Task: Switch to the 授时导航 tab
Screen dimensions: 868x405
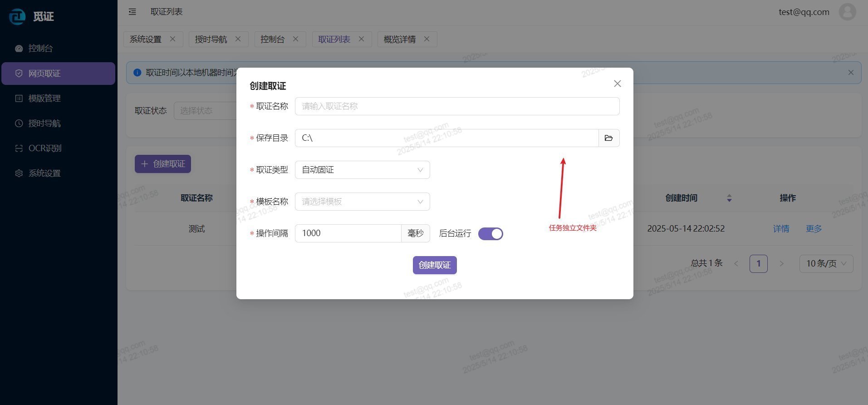Action: coord(211,40)
